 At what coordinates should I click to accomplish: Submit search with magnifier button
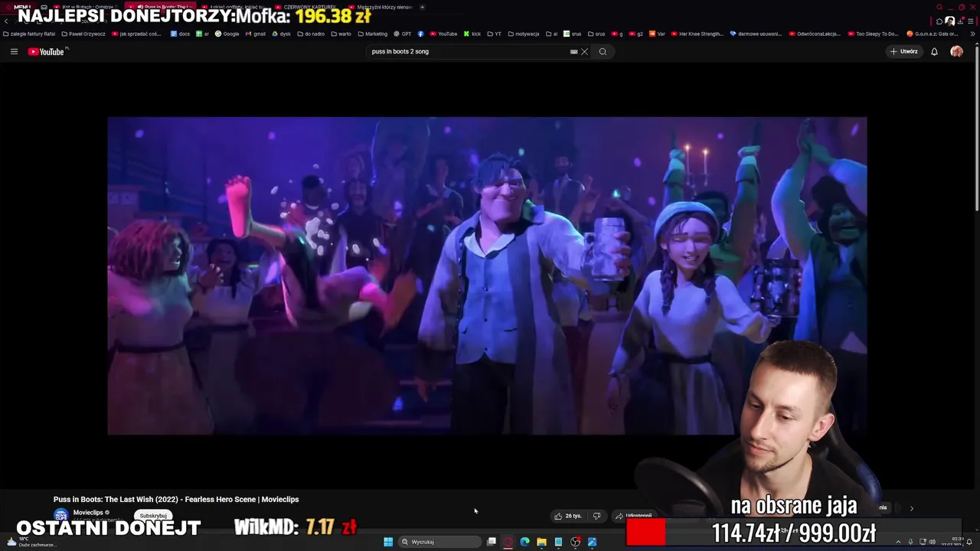tap(603, 51)
